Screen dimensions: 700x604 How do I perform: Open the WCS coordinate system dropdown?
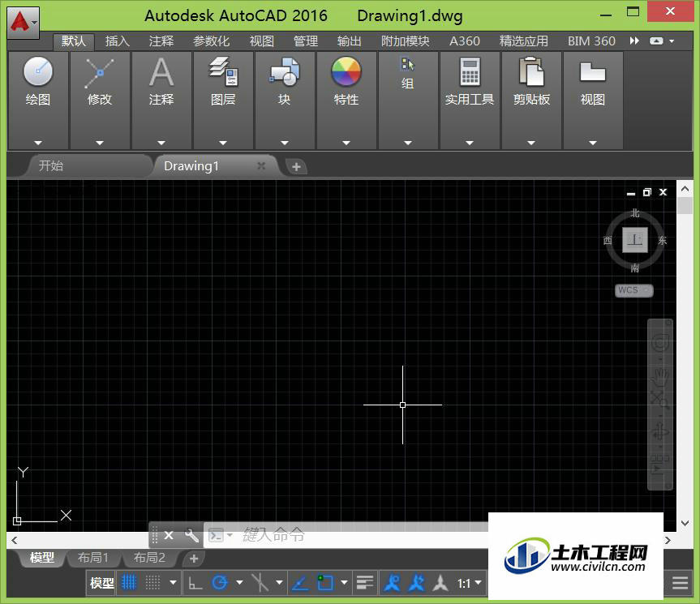point(634,290)
